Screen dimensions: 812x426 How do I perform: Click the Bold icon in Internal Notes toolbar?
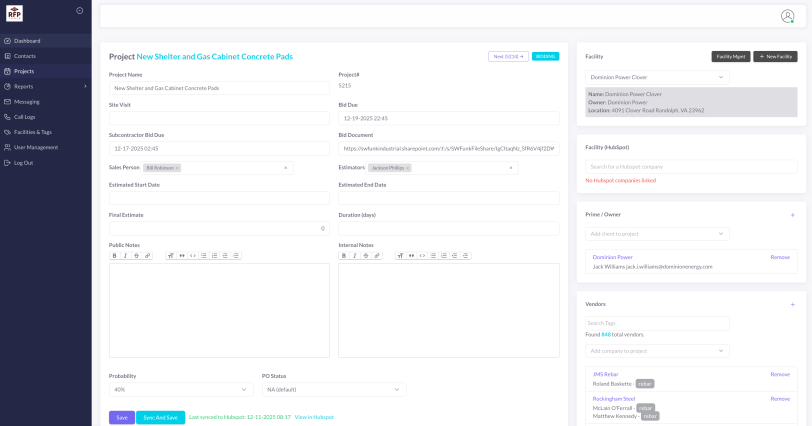(344, 256)
